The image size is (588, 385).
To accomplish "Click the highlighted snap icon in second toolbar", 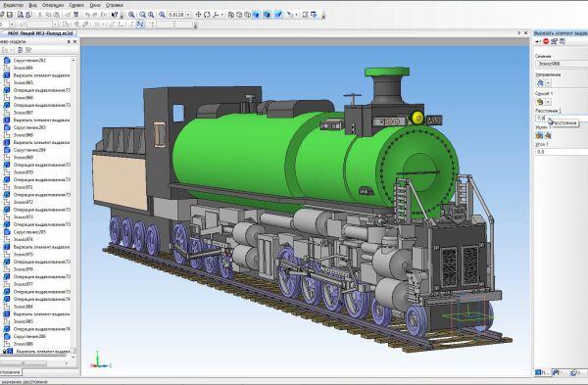I will [x=140, y=24].
